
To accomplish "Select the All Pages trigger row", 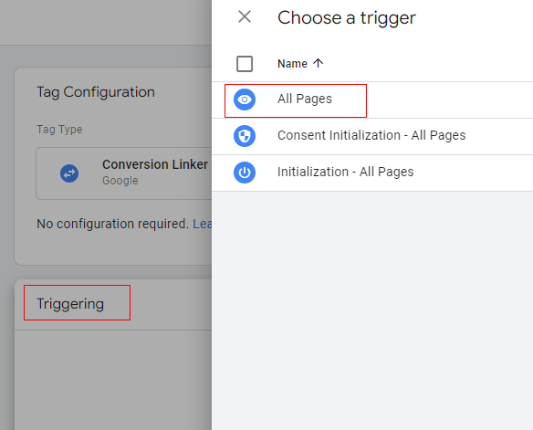I will point(372,100).
